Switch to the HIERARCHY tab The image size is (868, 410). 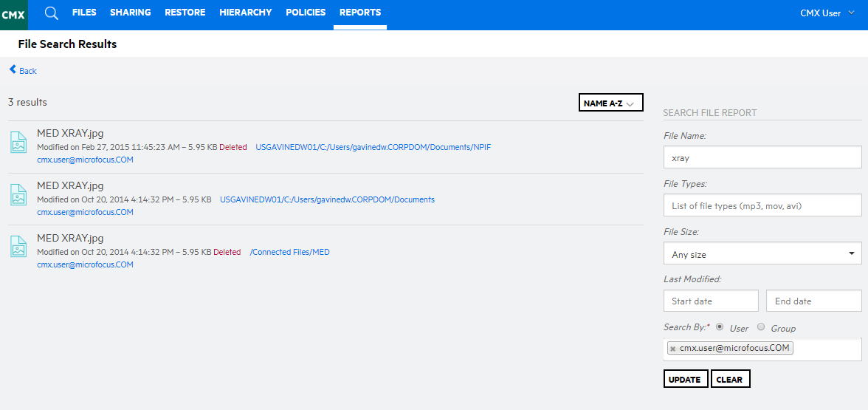(245, 12)
